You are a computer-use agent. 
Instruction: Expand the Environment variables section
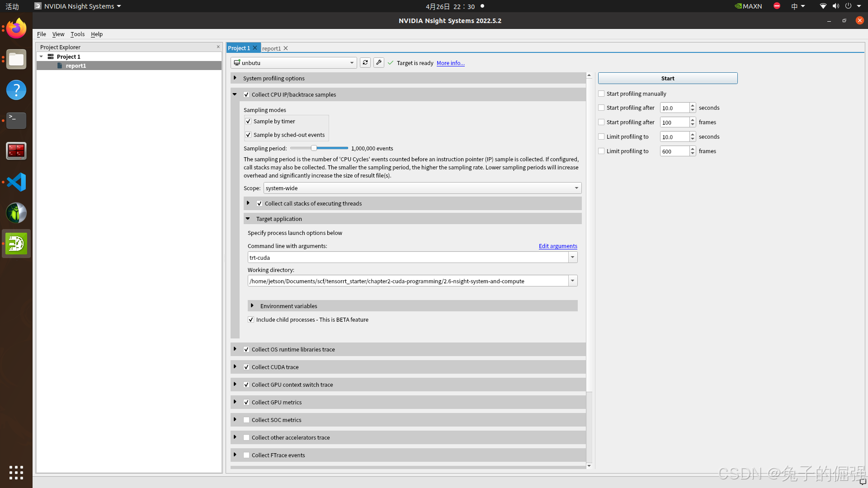click(252, 306)
